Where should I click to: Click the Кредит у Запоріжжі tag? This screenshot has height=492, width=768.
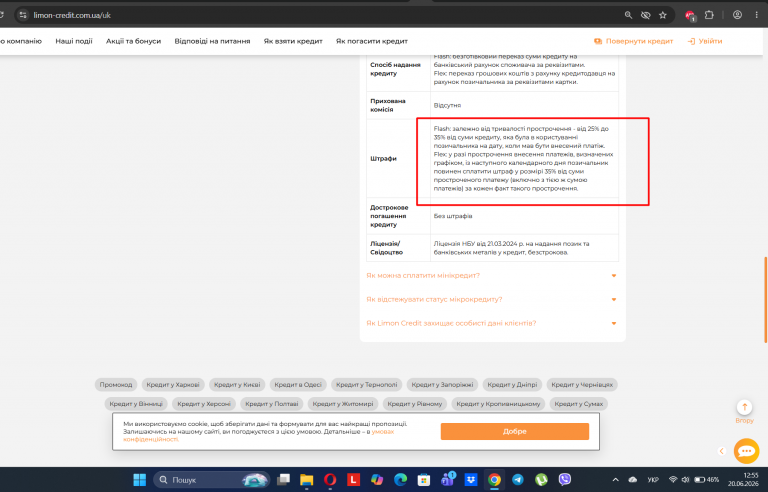(x=442, y=385)
